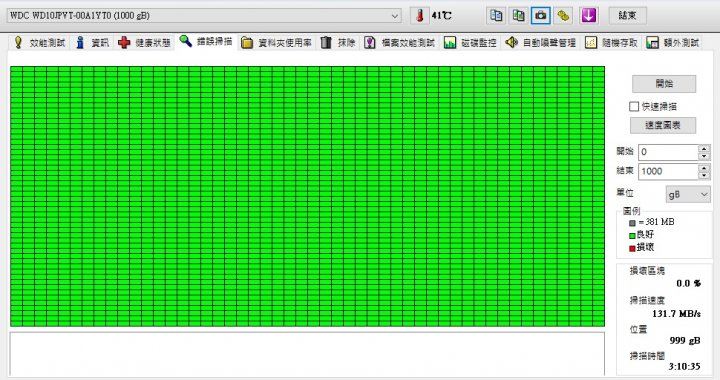This screenshot has width=720, height=380.
Task: Click the green good legend swatch
Action: point(632,235)
